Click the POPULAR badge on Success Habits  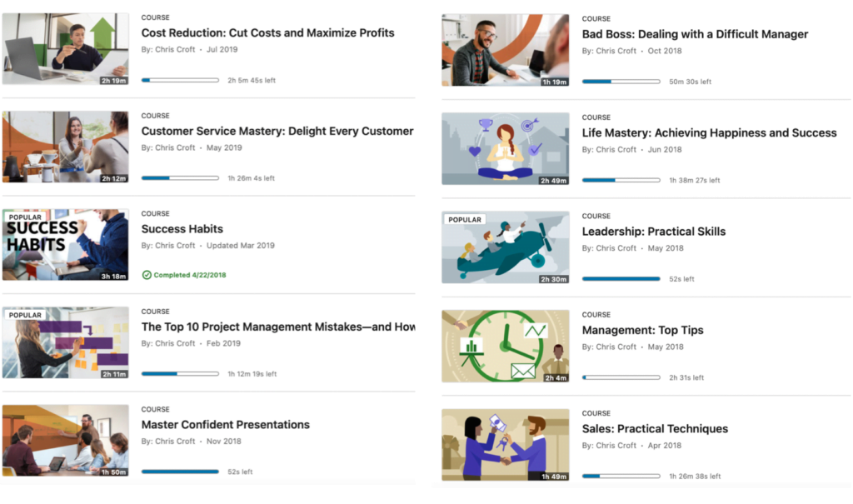click(26, 217)
